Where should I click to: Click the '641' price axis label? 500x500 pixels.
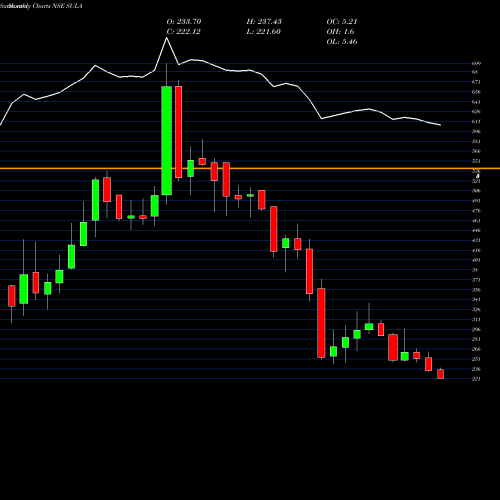[x=476, y=102]
